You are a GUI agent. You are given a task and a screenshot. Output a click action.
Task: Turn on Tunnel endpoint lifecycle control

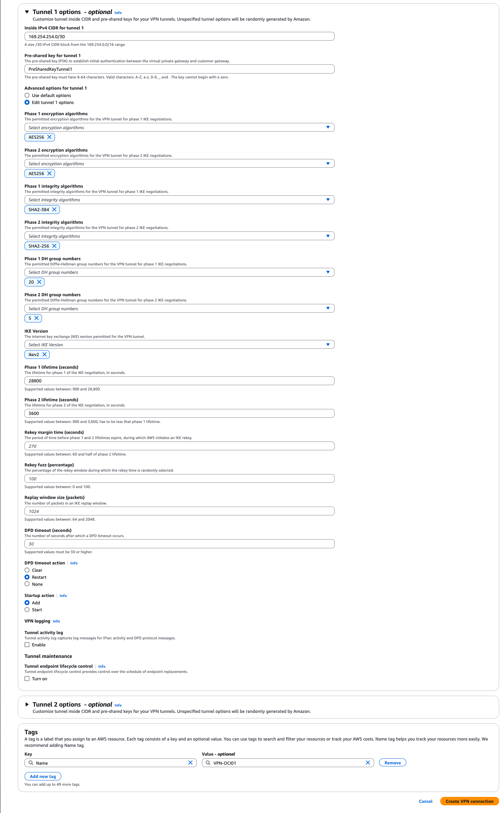27,679
